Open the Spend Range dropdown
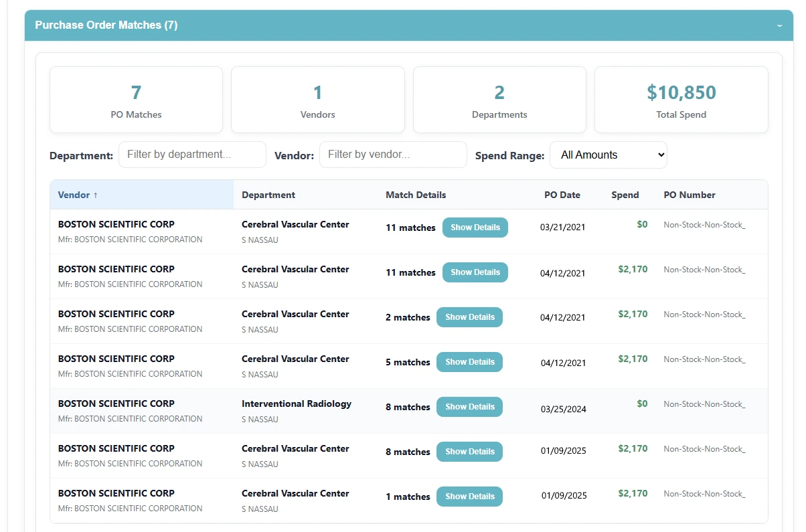Screen dimensions: 806x532 point(608,155)
